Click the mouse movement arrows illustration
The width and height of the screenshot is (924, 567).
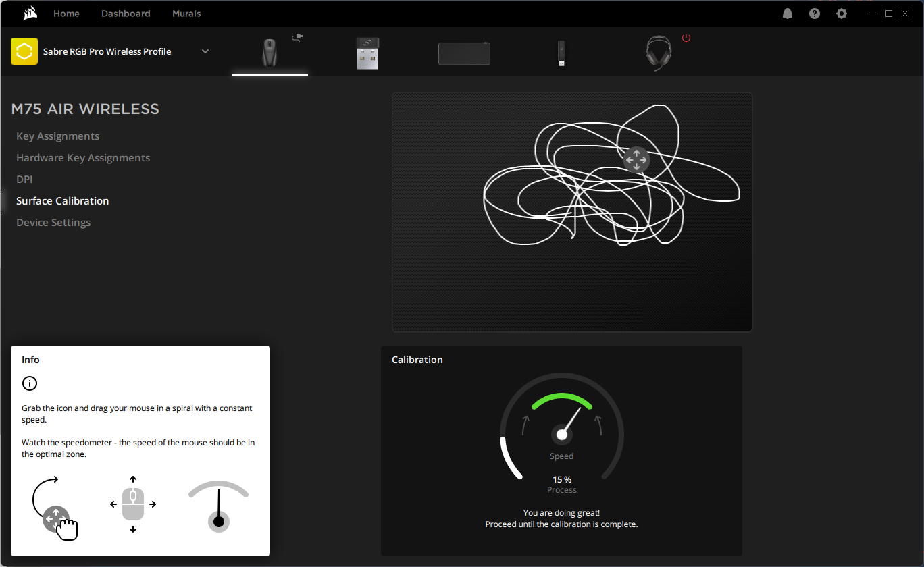point(133,504)
